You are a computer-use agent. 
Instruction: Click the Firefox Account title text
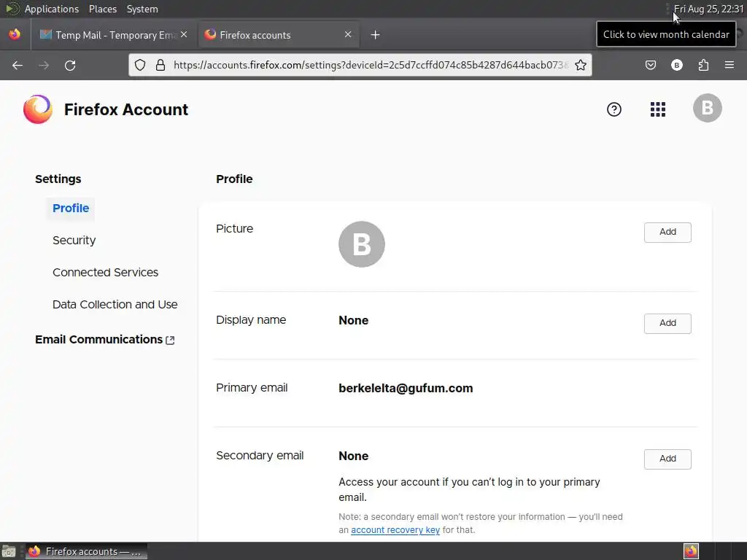pos(125,109)
